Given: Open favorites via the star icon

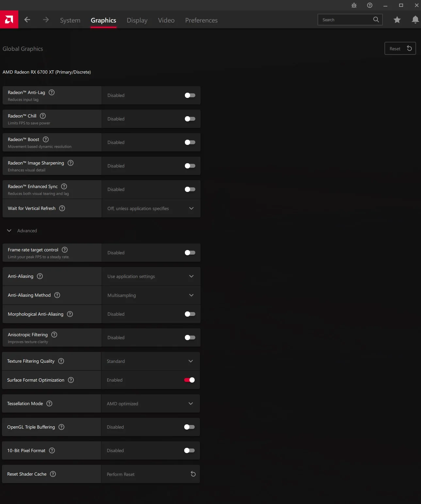Looking at the screenshot, I should tap(397, 20).
